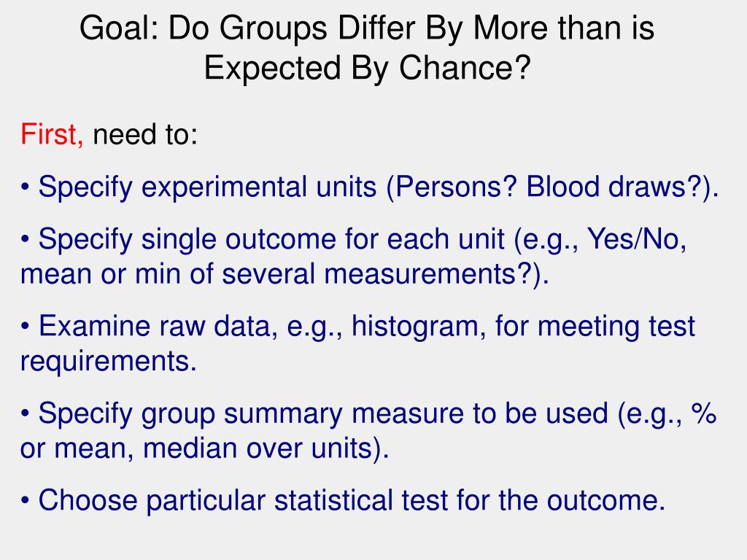Click the text Yes/No in second bullet

click(x=636, y=238)
